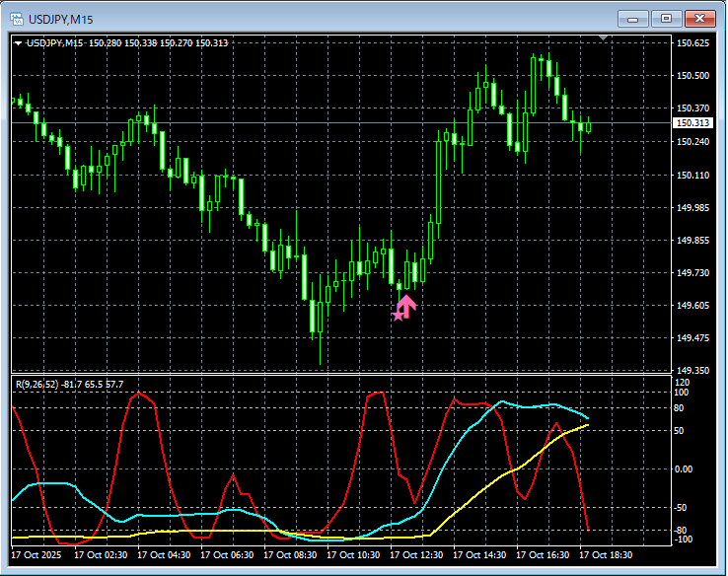Screen dimensions: 728x576
Task: Click the USDJPY,M15 window title text
Action: [60, 18]
